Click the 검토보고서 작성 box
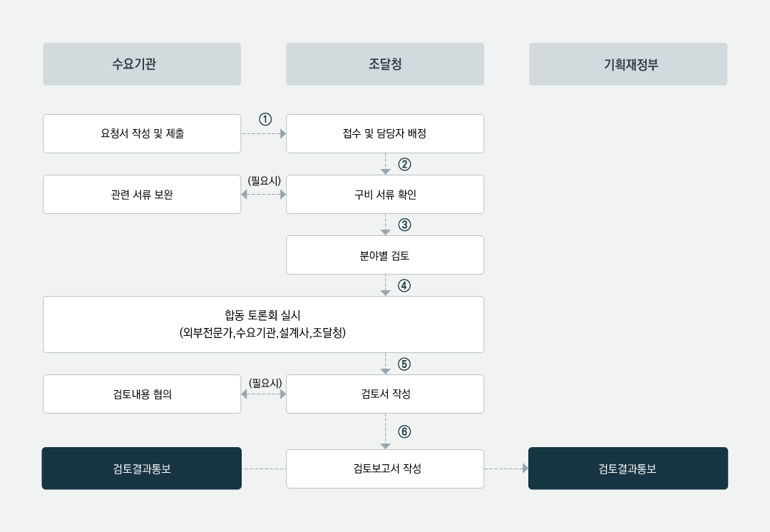 click(385, 469)
